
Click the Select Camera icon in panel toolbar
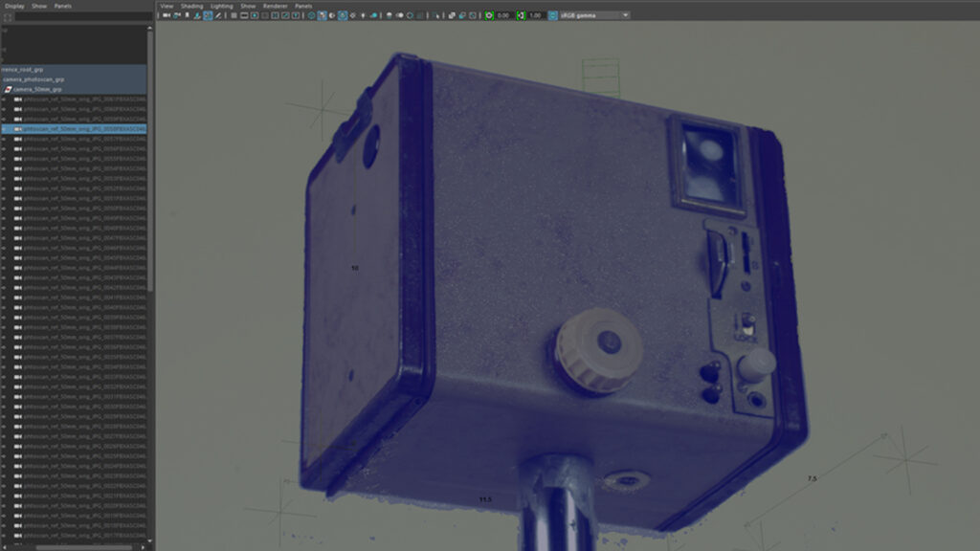pyautogui.click(x=167, y=16)
